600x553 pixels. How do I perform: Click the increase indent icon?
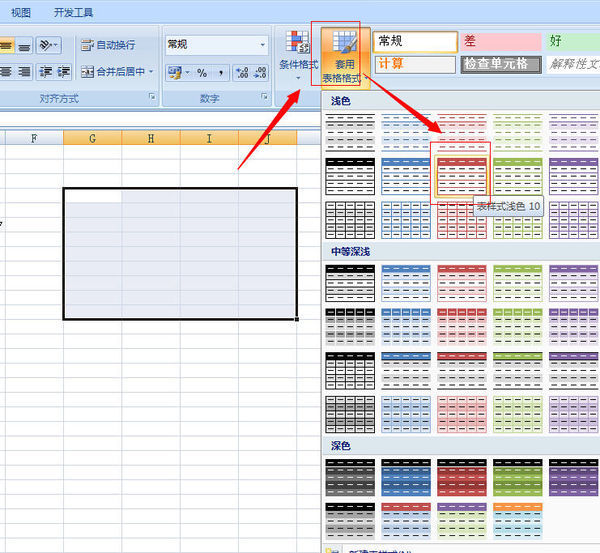click(x=64, y=72)
